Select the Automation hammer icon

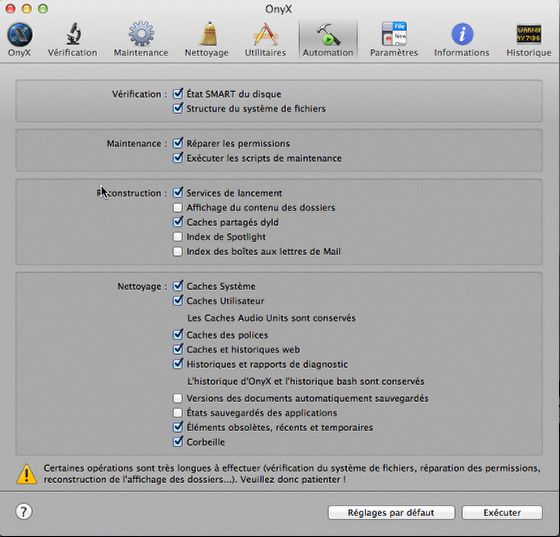328,34
